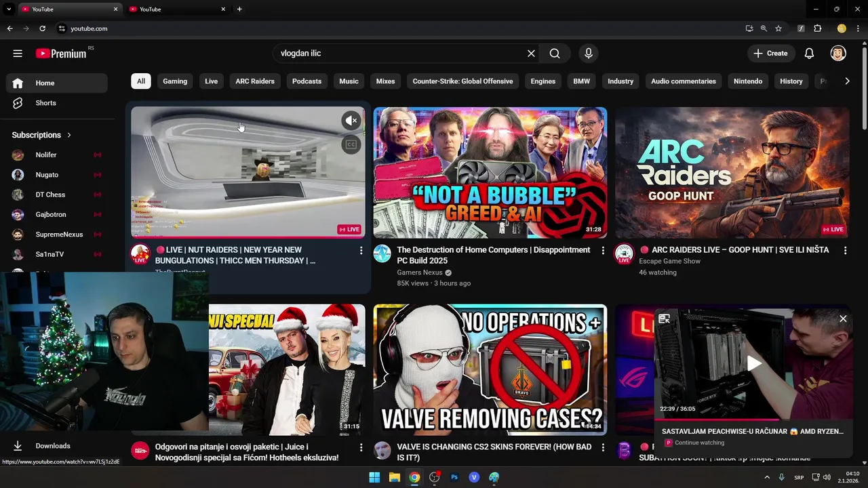Select Counter-Strike: Global Offensive chip
The width and height of the screenshot is (868, 488).
point(462,81)
